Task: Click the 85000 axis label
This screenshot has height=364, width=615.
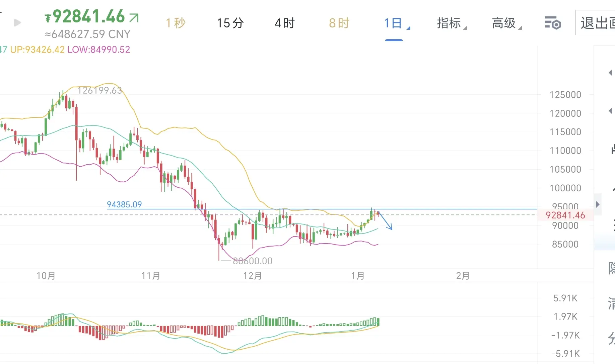Action: [565, 244]
